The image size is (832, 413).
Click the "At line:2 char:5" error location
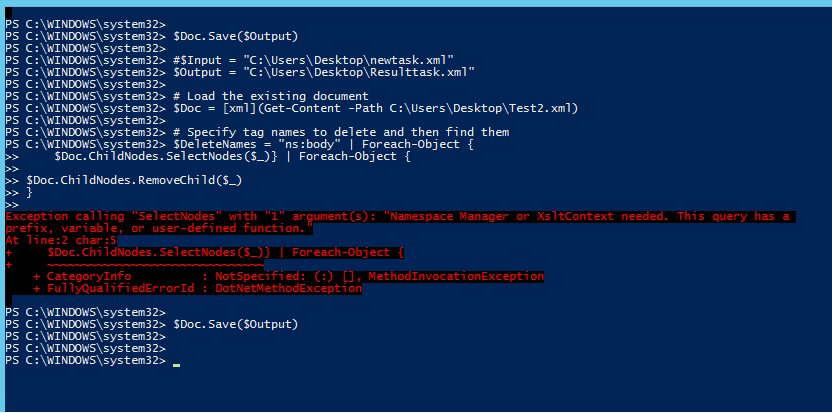click(61, 240)
